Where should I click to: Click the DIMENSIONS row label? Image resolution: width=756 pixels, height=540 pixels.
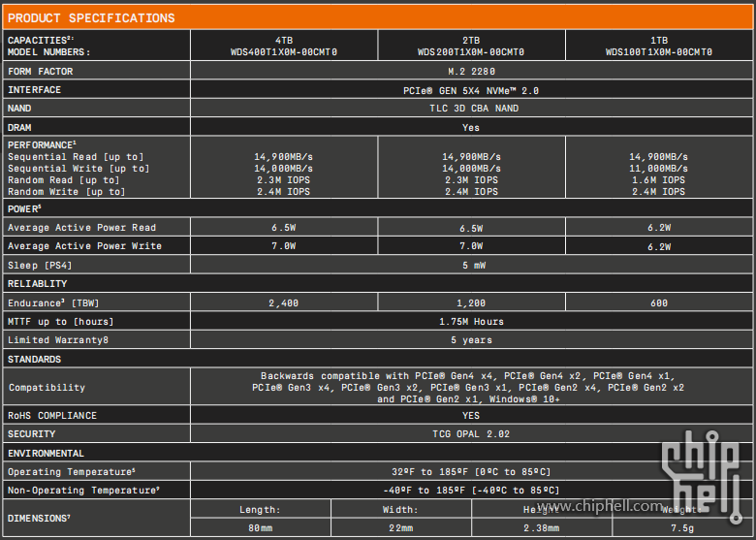pos(39,519)
